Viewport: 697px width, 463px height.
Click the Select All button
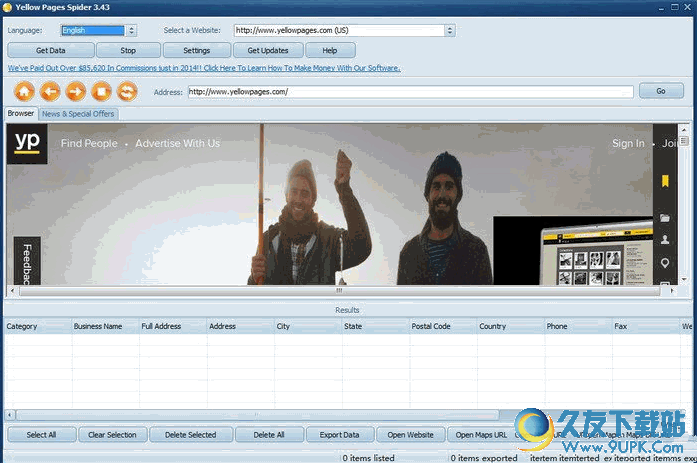pos(41,435)
